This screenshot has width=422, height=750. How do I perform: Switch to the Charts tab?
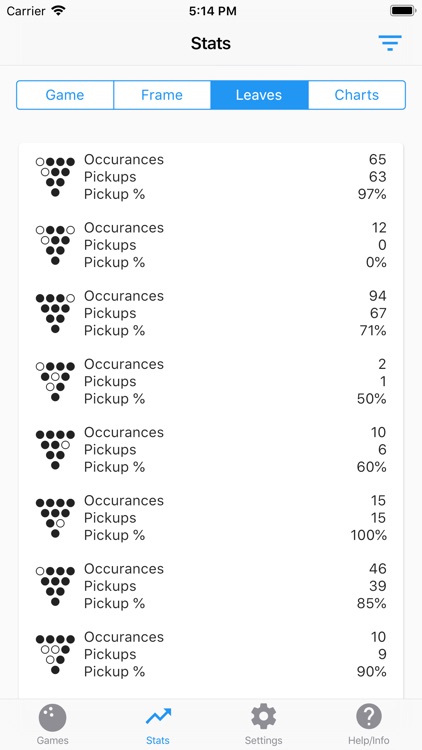(356, 95)
